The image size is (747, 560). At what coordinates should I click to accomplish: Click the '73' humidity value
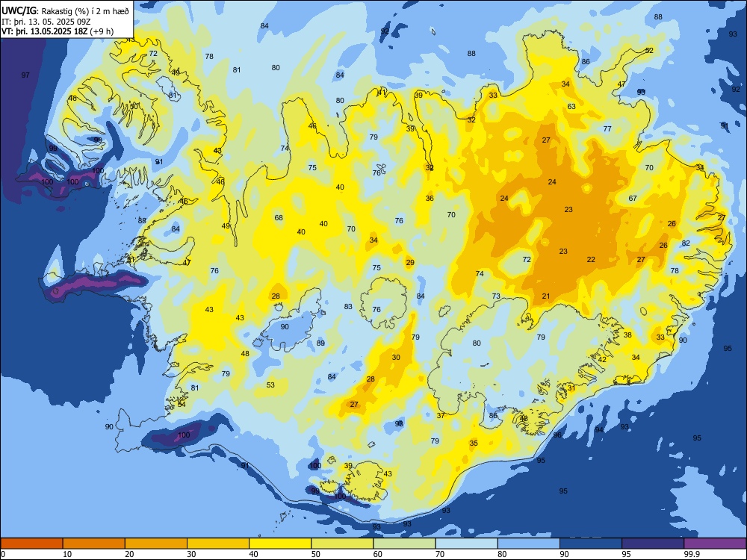coord(496,296)
